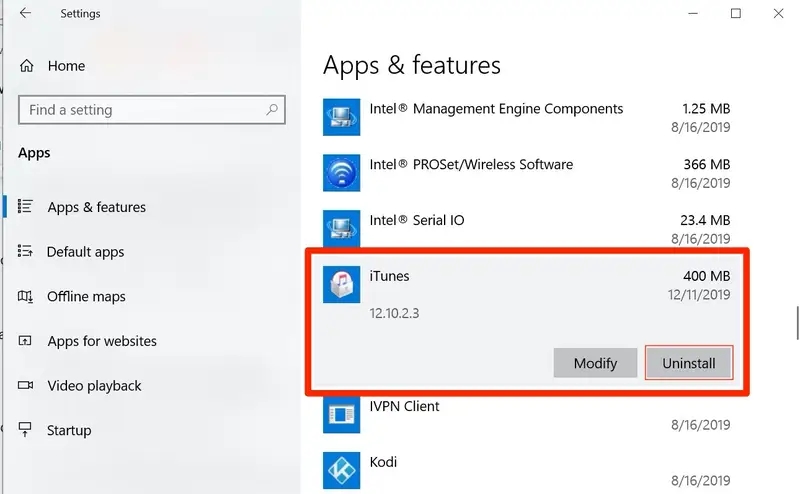Click the Intel Management Engine Components icon
Viewport: 800px width, 494px height.
click(x=341, y=117)
